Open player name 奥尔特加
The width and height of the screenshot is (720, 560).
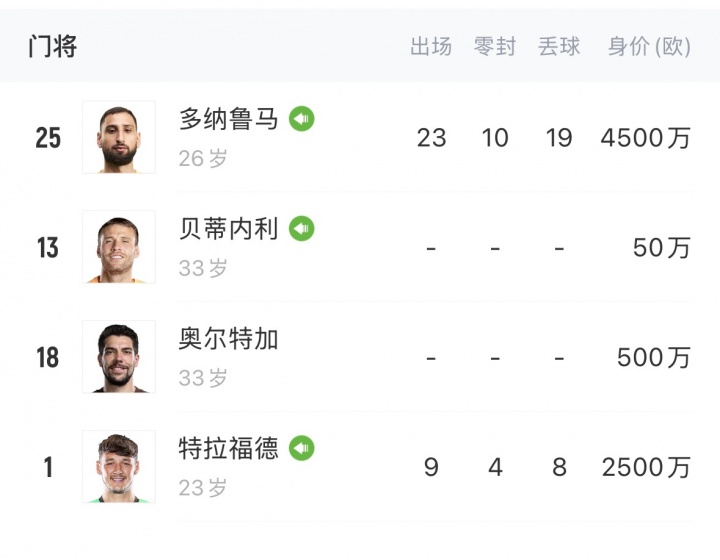pos(229,340)
